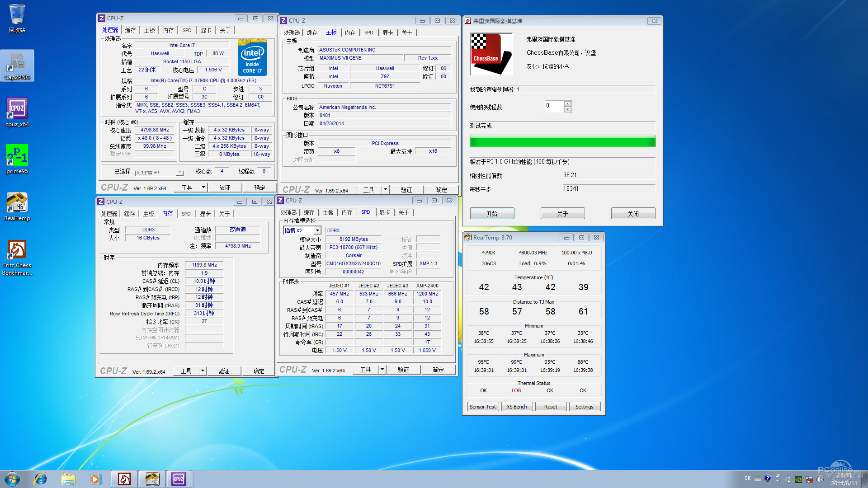Image resolution: width=868 pixels, height=488 pixels.
Task: Increase thread count with up arrow
Action: [568, 103]
